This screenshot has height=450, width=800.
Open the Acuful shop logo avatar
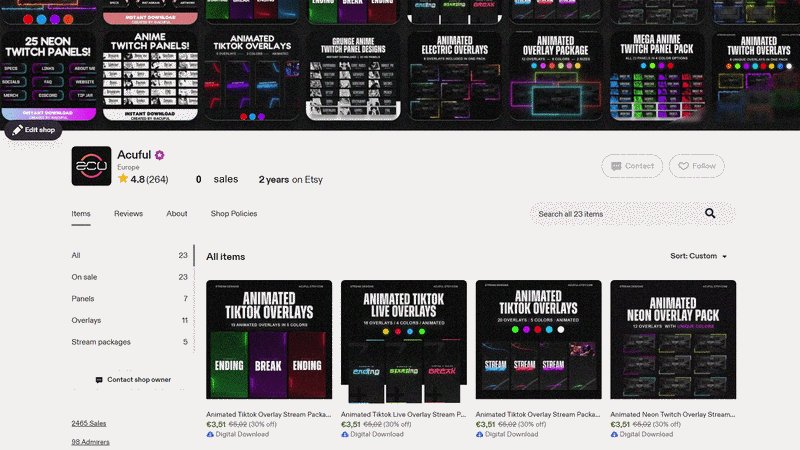coord(91,166)
